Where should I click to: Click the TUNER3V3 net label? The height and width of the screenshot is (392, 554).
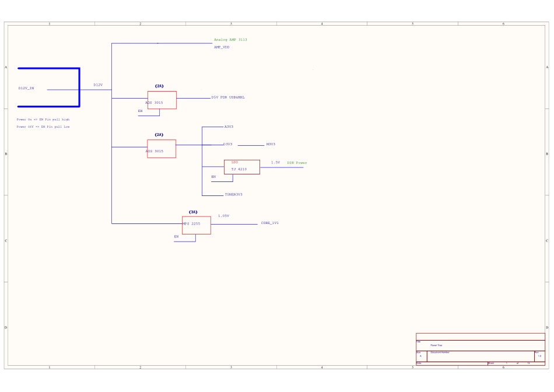[x=233, y=194]
